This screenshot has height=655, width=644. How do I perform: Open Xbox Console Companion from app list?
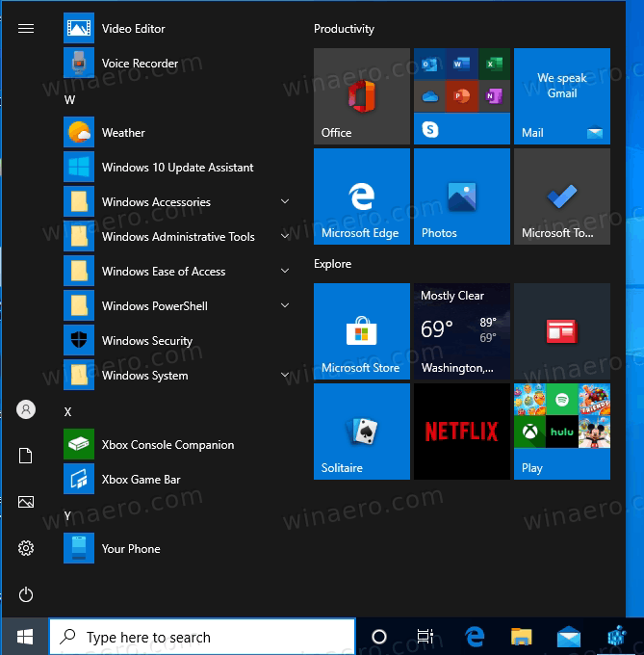pyautogui.click(x=167, y=445)
